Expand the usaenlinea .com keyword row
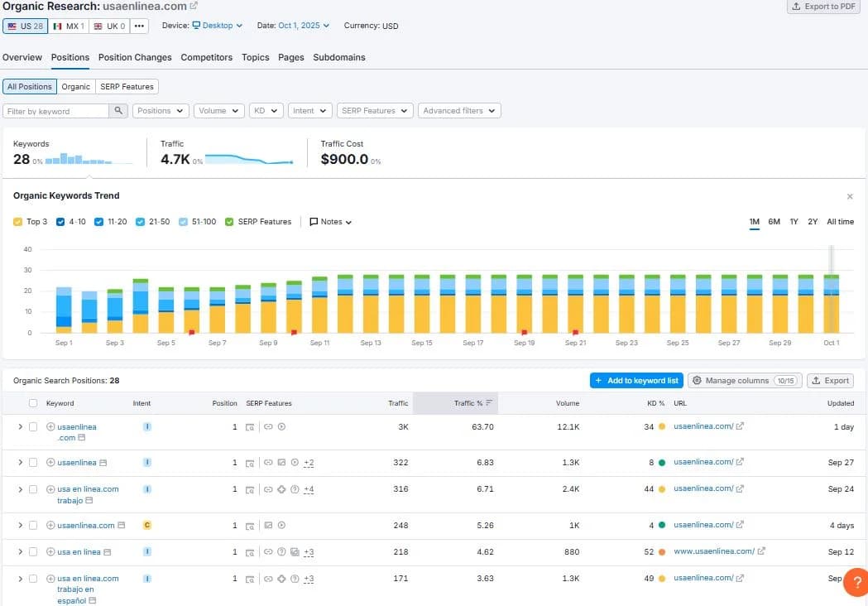Image resolution: width=868 pixels, height=606 pixels. coord(21,426)
